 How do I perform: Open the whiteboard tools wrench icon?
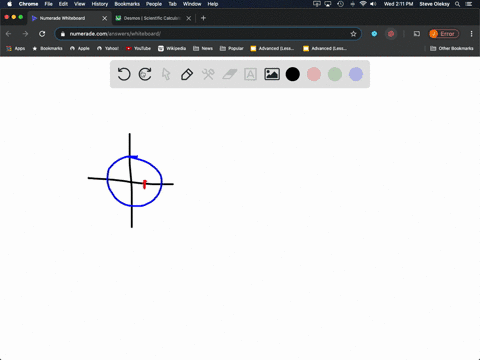(x=208, y=74)
